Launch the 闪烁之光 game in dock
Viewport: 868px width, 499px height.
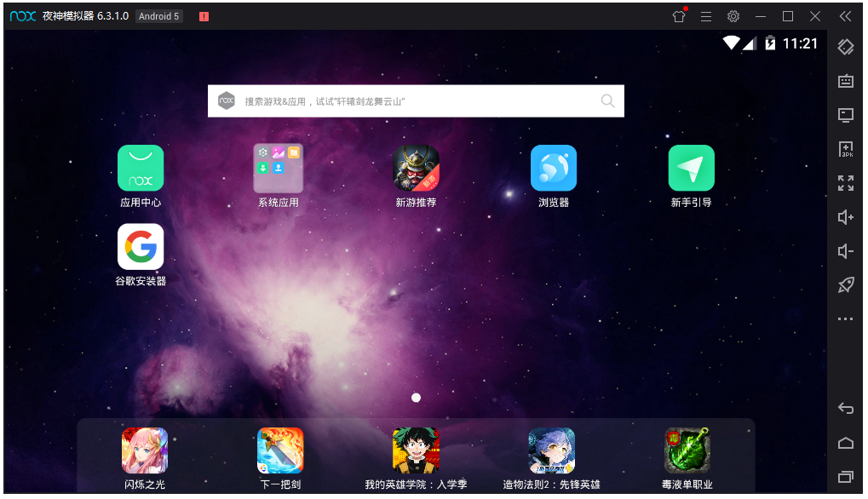click(x=145, y=450)
